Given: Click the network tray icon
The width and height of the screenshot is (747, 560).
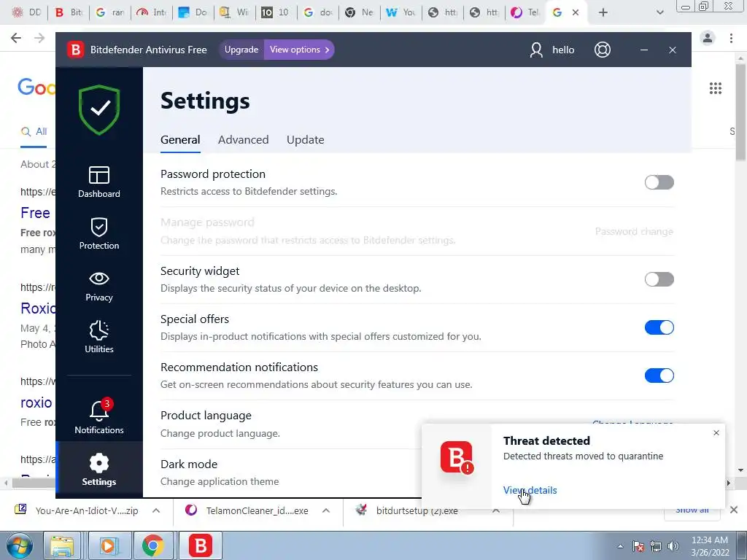Looking at the screenshot, I should 656,546.
